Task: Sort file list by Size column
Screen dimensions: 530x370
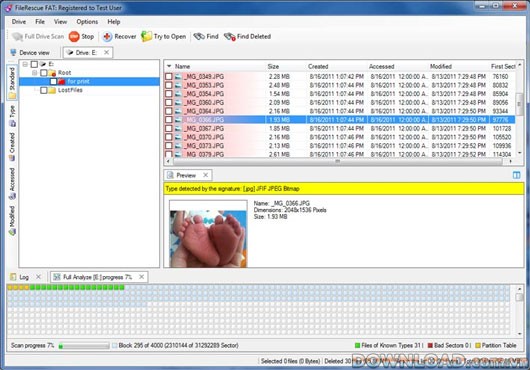Action: click(273, 67)
